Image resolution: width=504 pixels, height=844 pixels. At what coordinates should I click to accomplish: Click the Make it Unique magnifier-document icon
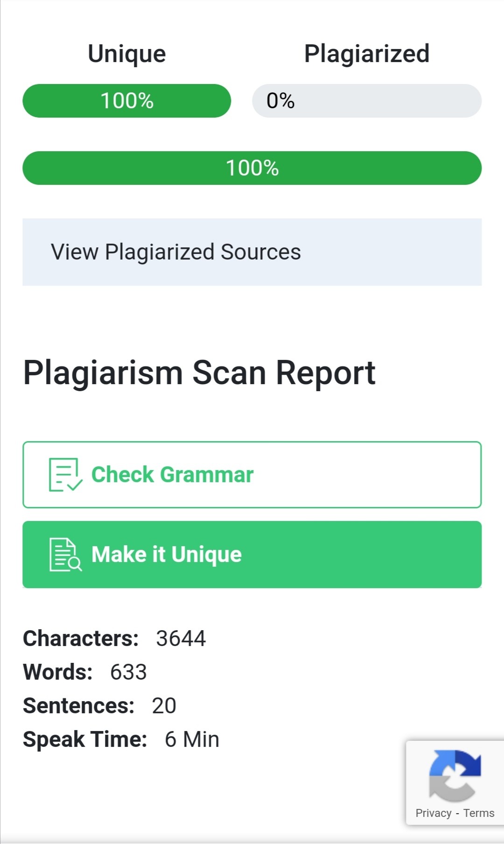click(x=66, y=555)
